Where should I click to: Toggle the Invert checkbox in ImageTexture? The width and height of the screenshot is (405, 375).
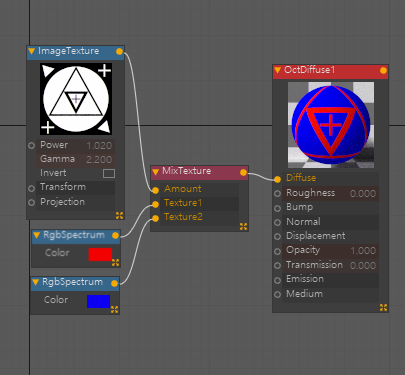pyautogui.click(x=109, y=173)
